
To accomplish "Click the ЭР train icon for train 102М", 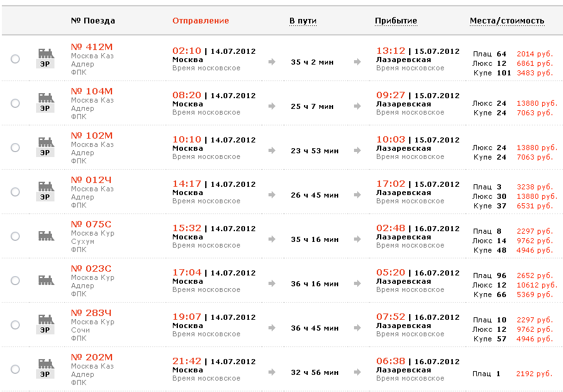I will click(x=46, y=147).
